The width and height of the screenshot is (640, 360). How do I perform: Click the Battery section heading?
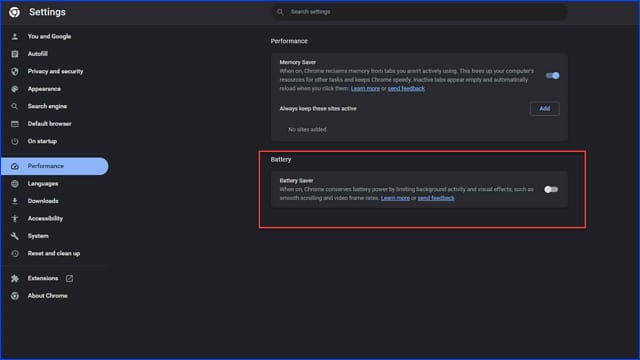pos(281,160)
